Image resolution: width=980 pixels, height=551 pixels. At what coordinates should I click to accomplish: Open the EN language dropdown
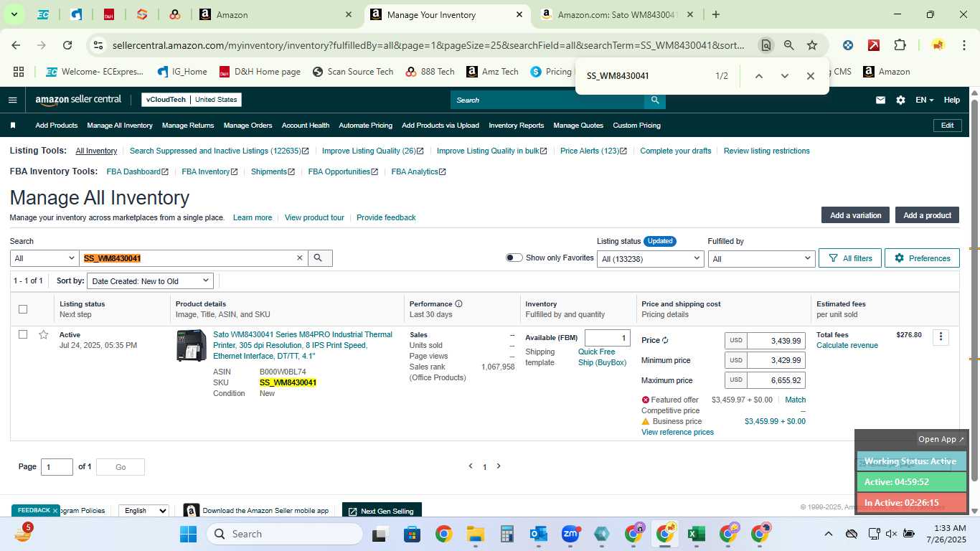coord(924,100)
